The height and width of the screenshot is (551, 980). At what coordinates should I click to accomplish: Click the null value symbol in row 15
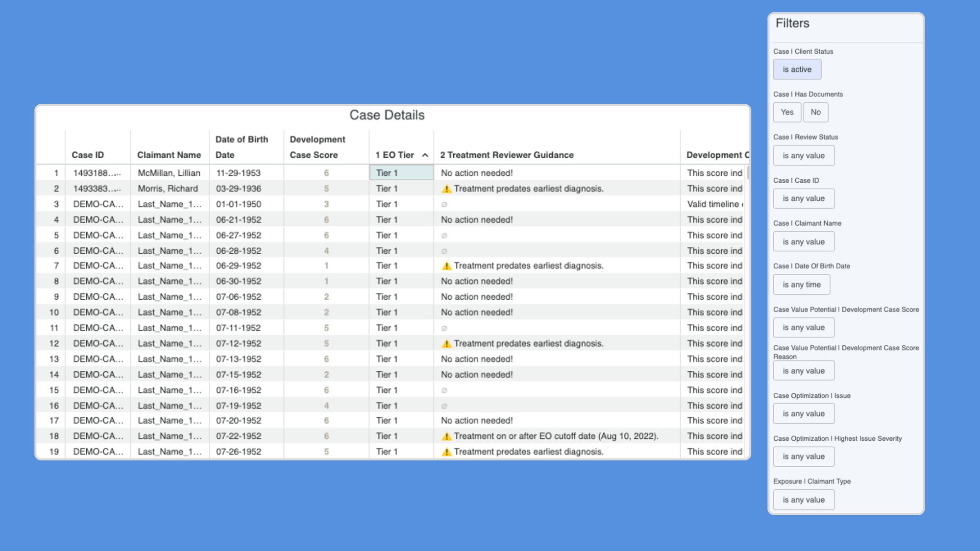[x=444, y=390]
